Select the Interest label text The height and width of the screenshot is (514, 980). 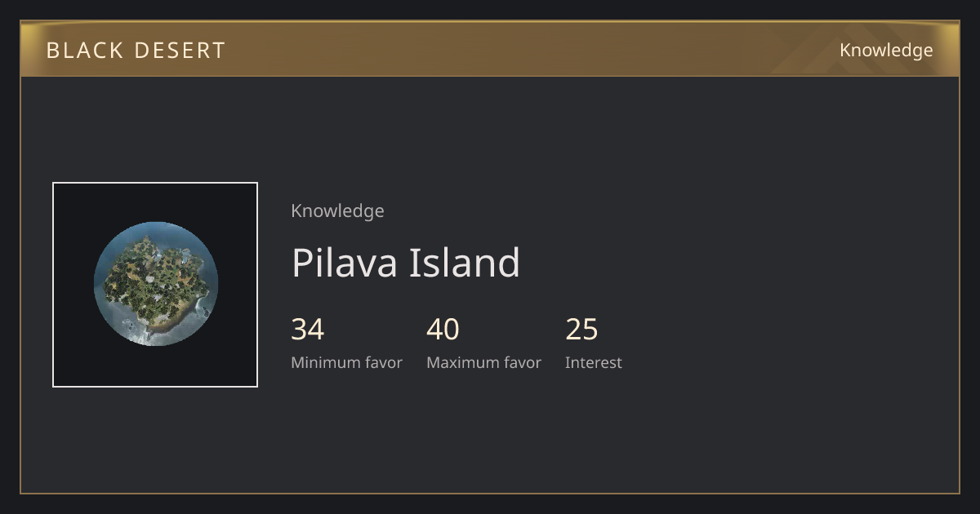(594, 363)
